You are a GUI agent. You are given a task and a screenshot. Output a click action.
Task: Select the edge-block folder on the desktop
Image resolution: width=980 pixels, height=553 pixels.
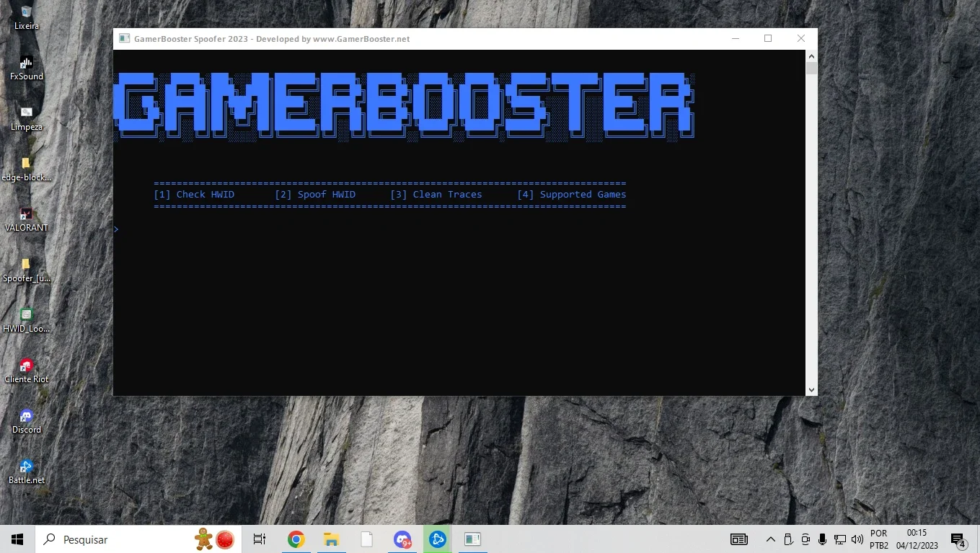coord(27,169)
